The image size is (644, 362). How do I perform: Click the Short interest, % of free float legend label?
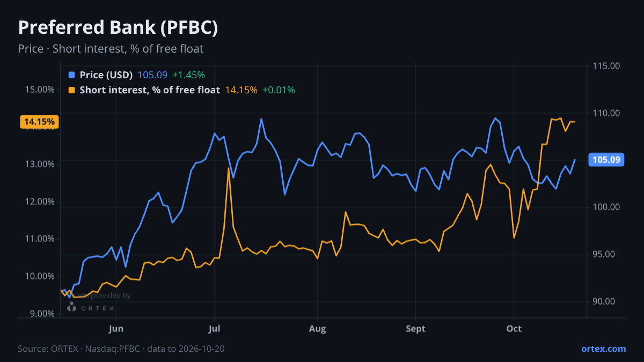pos(150,90)
